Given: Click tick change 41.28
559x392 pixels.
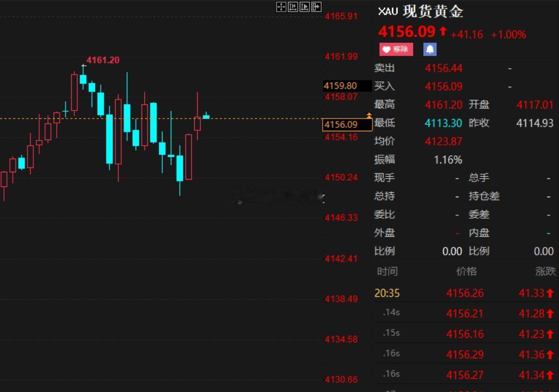Looking at the screenshot, I should click(532, 313).
